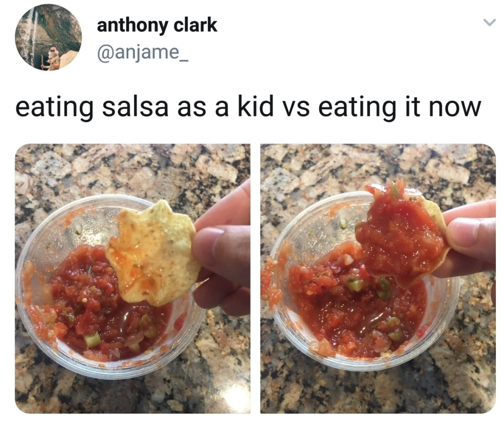Screen dimensions: 504x431
Task: Open the left salsa photo
Action: [132, 278]
